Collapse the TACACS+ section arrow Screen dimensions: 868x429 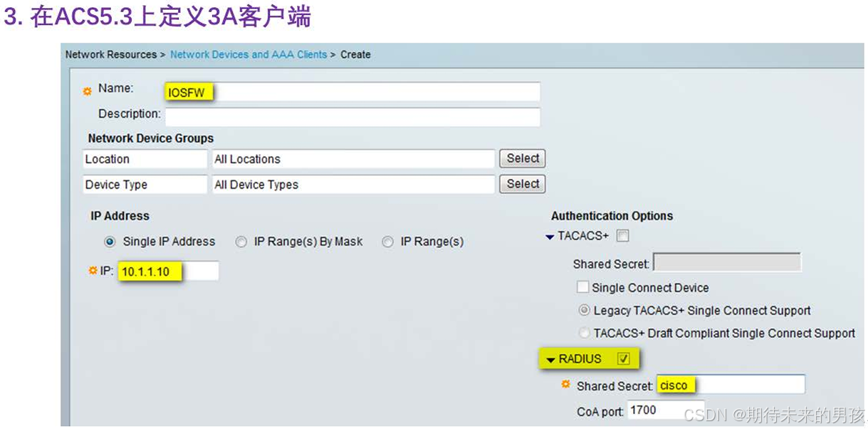click(550, 237)
